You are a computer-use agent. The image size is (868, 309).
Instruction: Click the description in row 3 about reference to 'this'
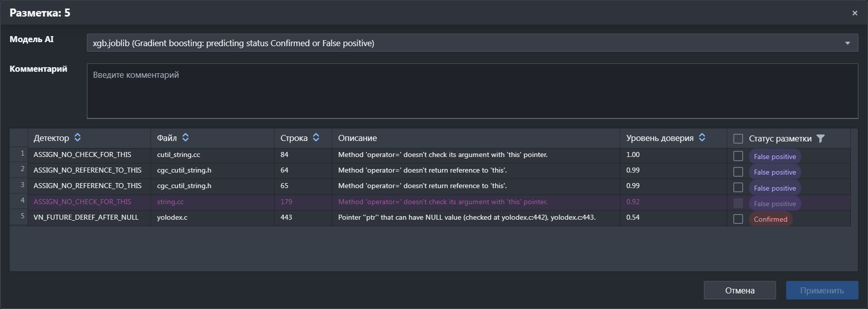(423, 186)
